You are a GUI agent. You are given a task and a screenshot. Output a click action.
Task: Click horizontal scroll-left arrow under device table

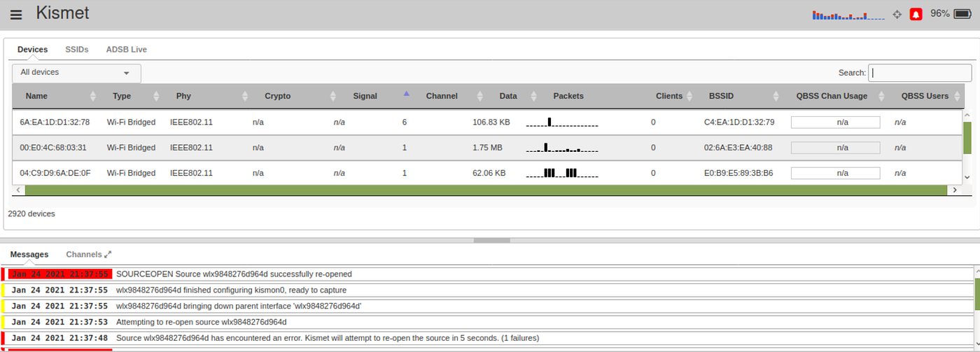[18, 190]
